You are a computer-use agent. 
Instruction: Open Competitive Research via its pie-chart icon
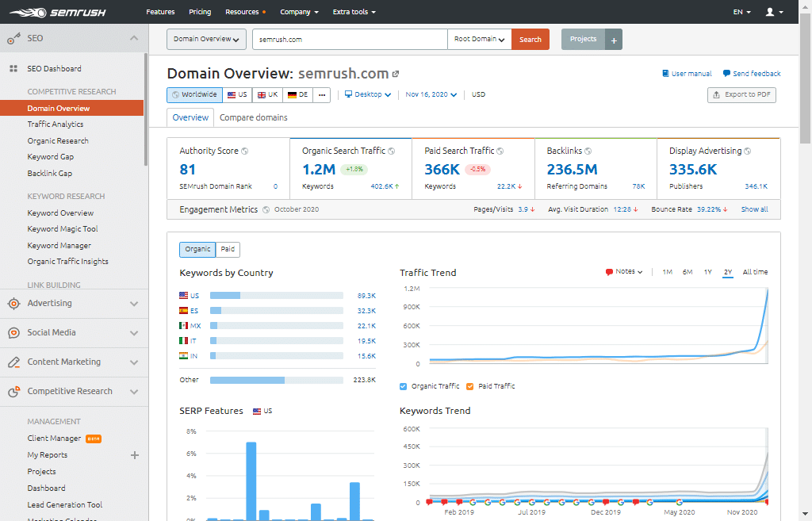tap(13, 391)
